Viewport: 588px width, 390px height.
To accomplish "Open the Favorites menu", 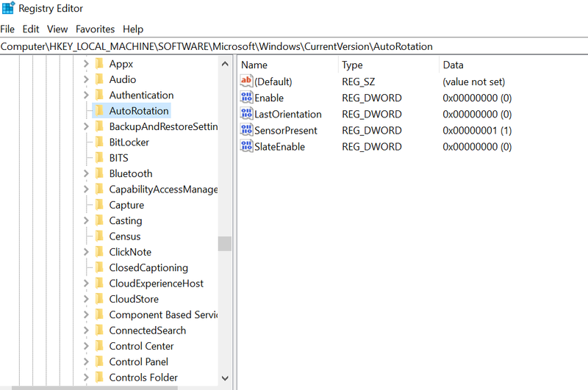I will (x=95, y=29).
